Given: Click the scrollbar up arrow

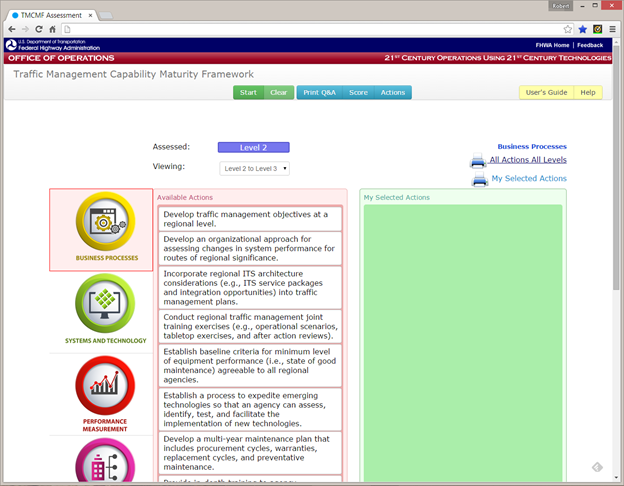Looking at the screenshot, I should point(616,41).
